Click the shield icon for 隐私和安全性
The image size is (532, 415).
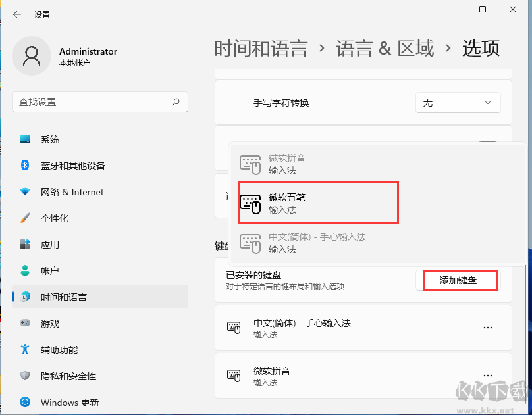coord(25,376)
